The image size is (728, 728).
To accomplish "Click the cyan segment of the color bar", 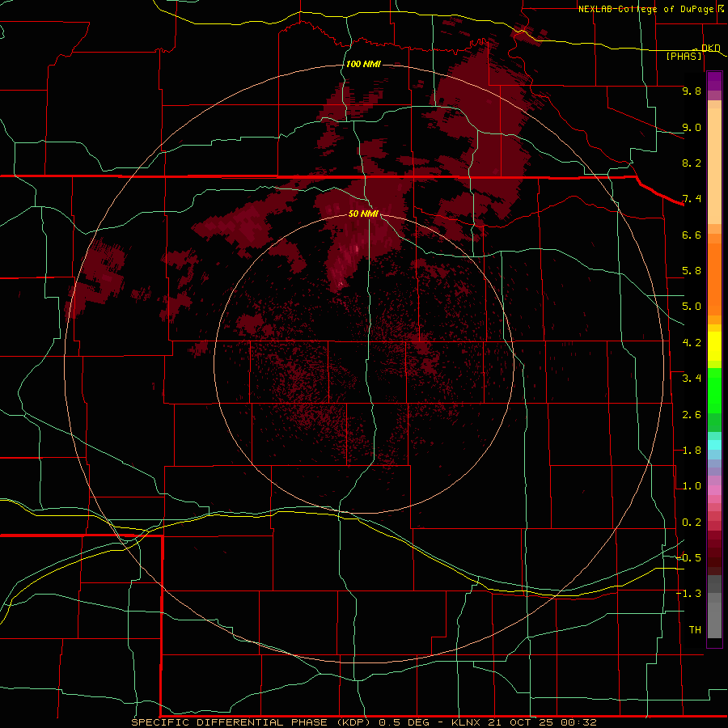I will coord(714,445).
